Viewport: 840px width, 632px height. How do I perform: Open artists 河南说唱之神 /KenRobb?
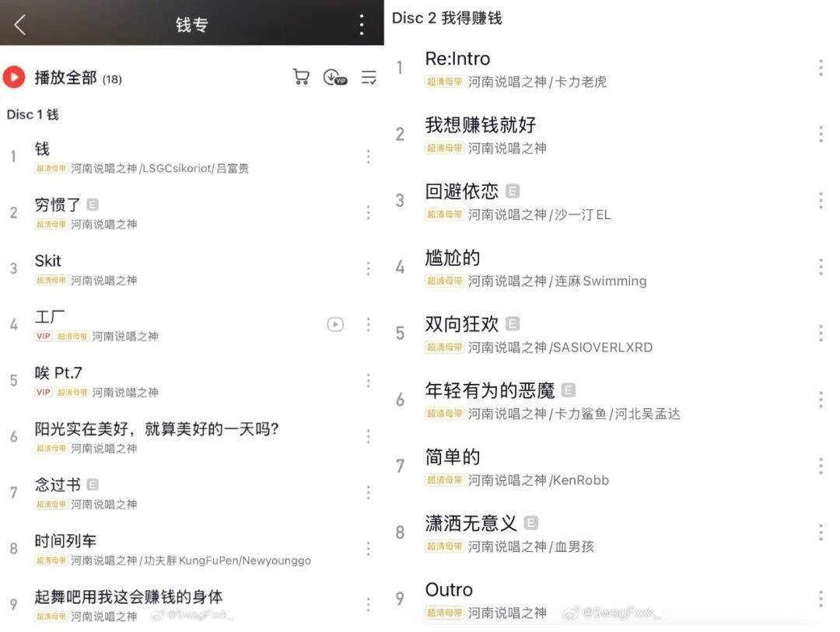538,480
